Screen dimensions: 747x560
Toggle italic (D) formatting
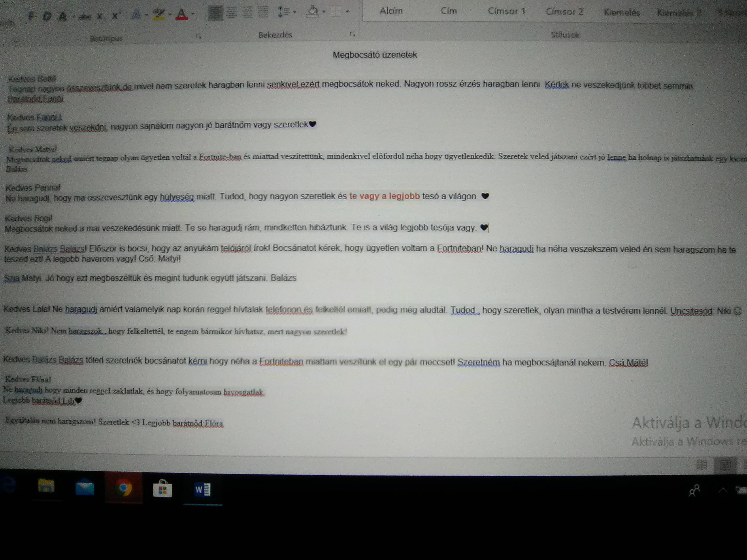[x=47, y=16]
